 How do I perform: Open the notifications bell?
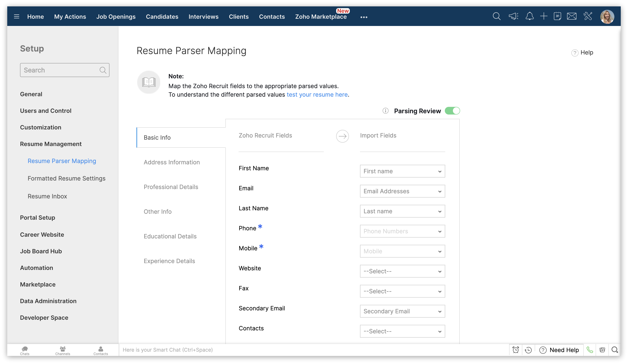point(530,16)
